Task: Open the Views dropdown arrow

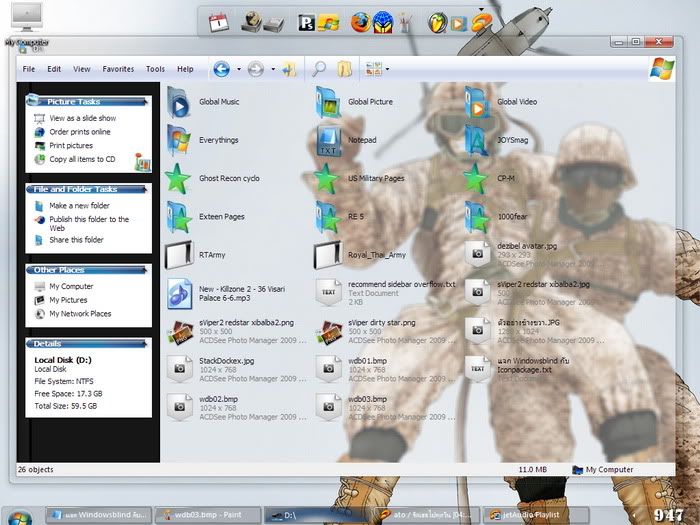Action: pos(387,69)
